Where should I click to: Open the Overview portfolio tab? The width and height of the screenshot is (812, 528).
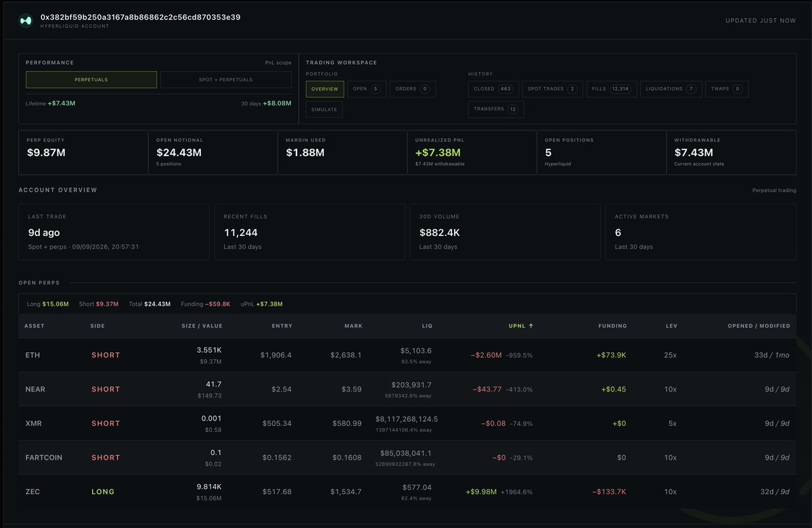pos(325,89)
